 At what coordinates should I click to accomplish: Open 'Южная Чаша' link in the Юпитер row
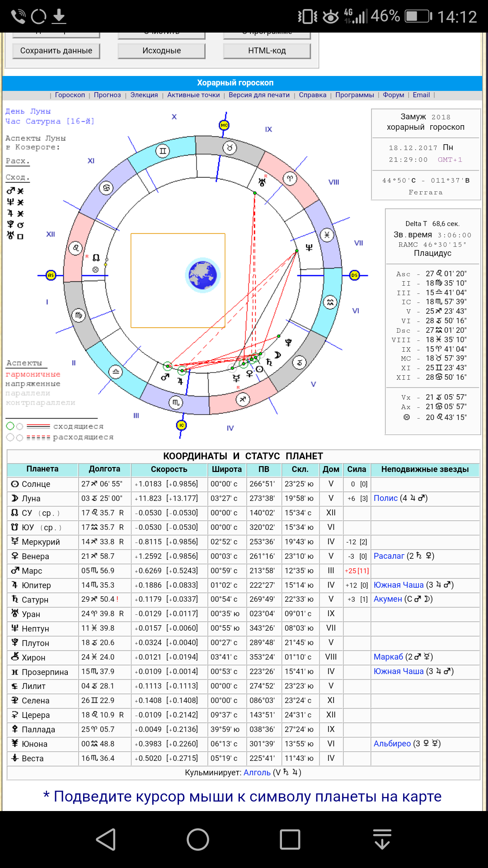coord(399,585)
